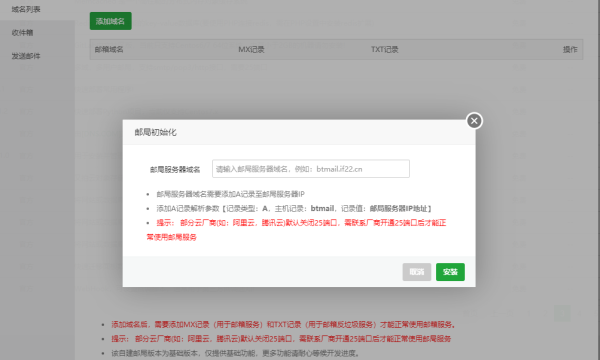This screenshot has height=360, width=600.
Task: Click the 邮箱域名 column header
Action: coord(109,49)
